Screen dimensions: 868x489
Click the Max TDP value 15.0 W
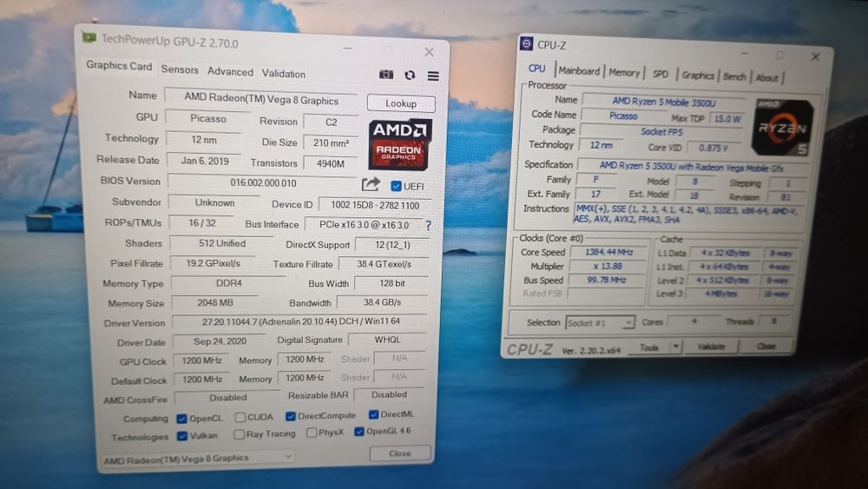[727, 119]
